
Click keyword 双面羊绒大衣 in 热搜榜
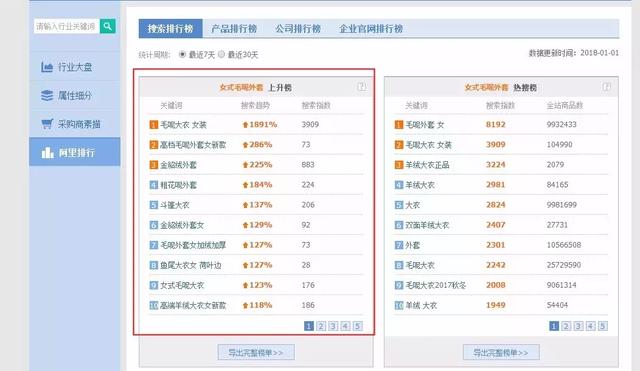pyautogui.click(x=427, y=225)
